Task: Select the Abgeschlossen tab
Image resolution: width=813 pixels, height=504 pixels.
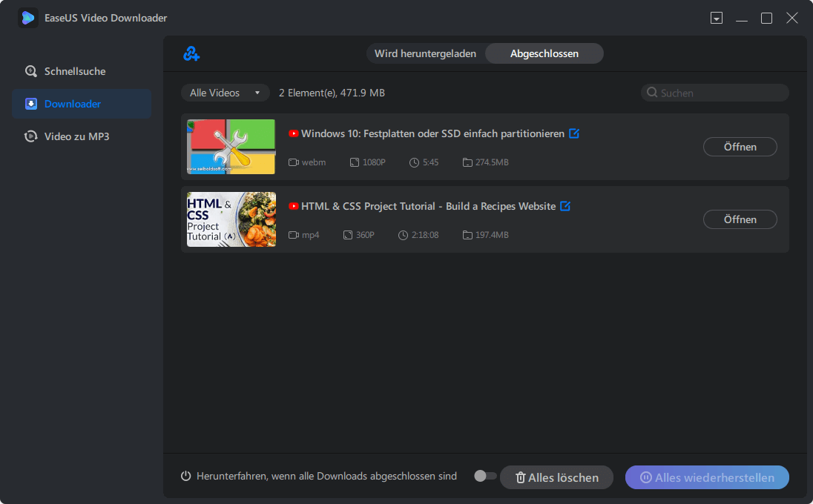Action: pyautogui.click(x=544, y=53)
